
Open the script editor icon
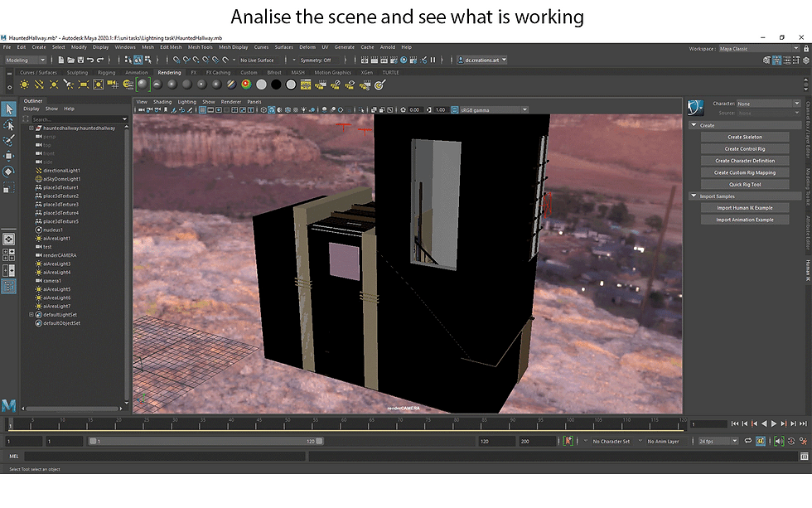click(804, 457)
